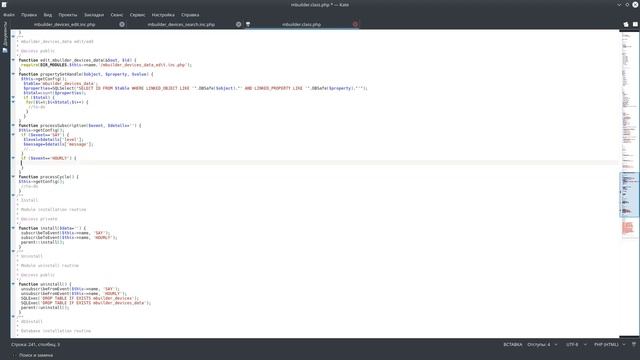Open the Файл menu
Screen dimensions: 640x360
point(9,15)
